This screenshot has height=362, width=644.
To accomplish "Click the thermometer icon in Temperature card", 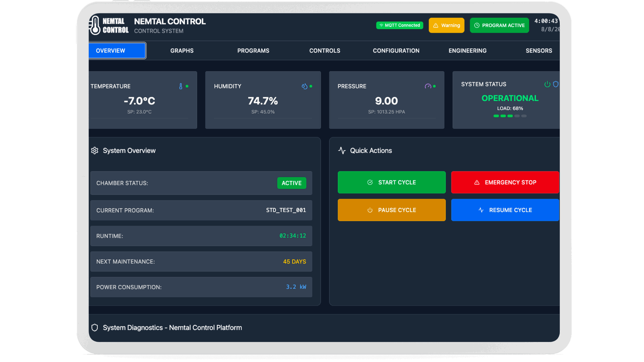I will pos(181,86).
